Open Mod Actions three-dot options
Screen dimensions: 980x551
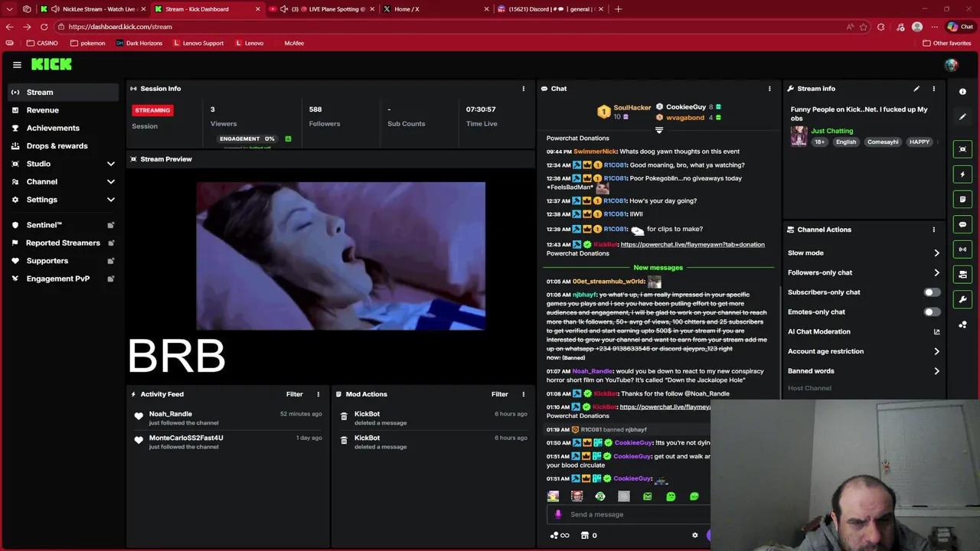[x=524, y=394]
